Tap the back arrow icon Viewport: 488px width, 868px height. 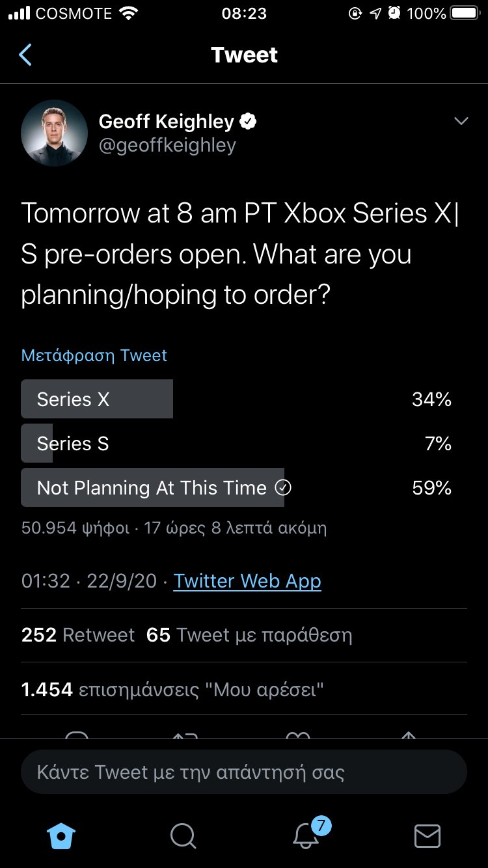point(25,55)
